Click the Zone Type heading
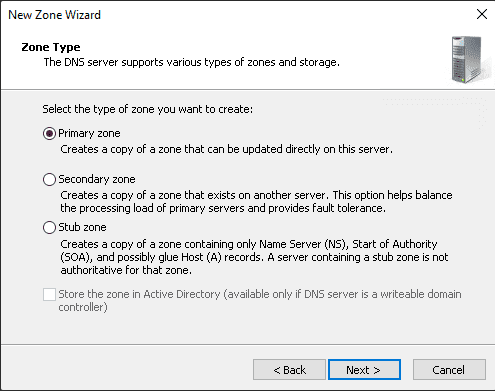The width and height of the screenshot is (495, 391). [51, 47]
